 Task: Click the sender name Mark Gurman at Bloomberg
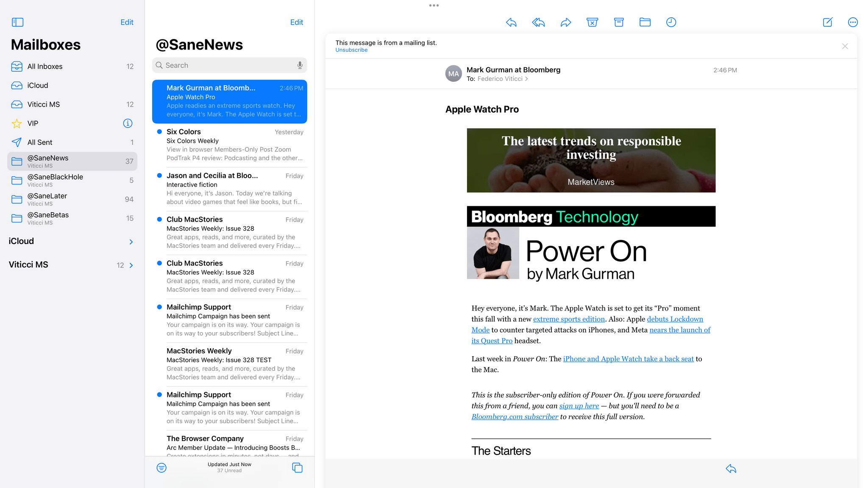pos(513,70)
